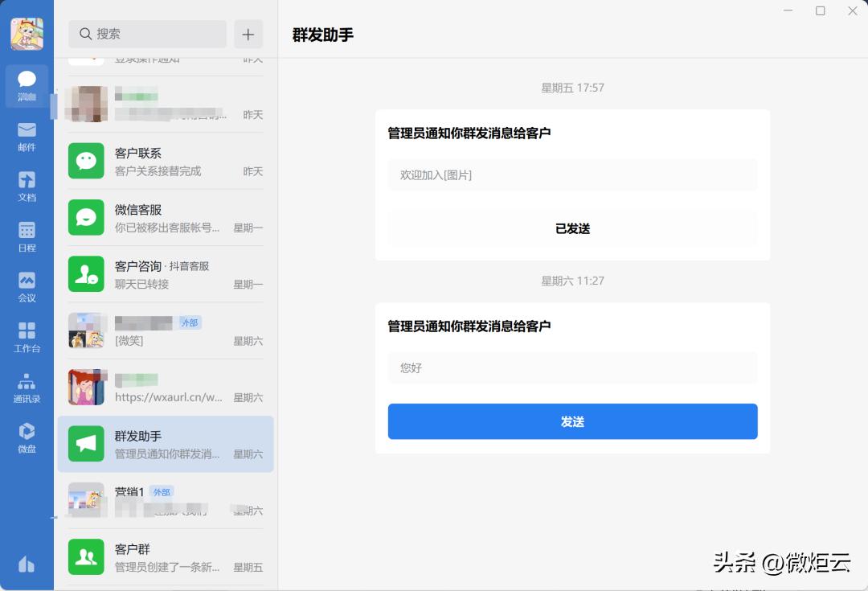Open the 客户联系 chat entry

click(x=165, y=161)
